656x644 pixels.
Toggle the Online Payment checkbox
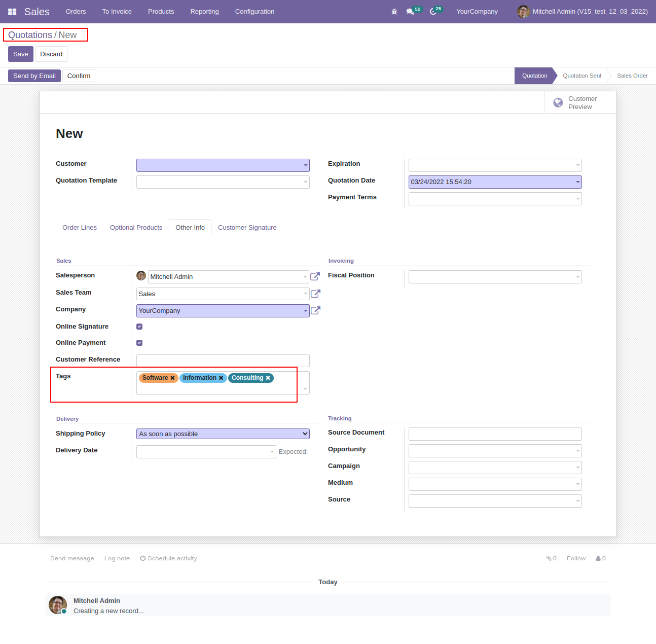point(139,343)
